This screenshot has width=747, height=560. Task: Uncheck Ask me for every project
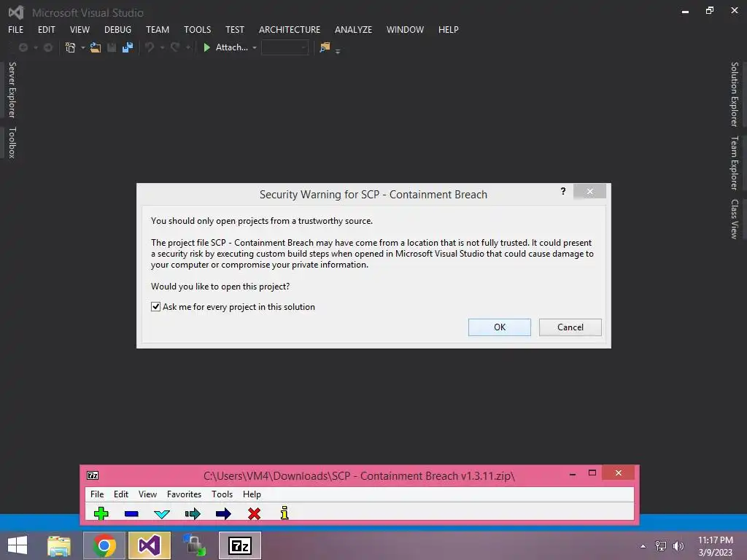[156, 307]
